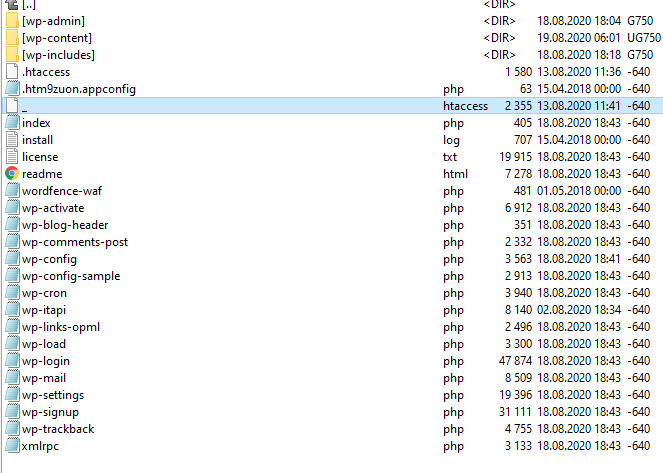Click the wp-login file icon

point(12,361)
